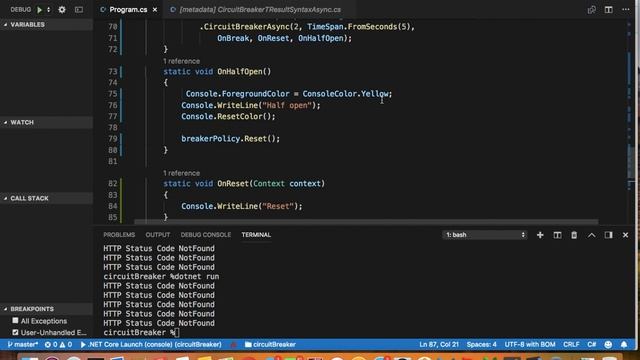640x360 pixels.
Task: Click 'OnHalfOpen' in the line 73 method signature
Action: click(x=240, y=71)
